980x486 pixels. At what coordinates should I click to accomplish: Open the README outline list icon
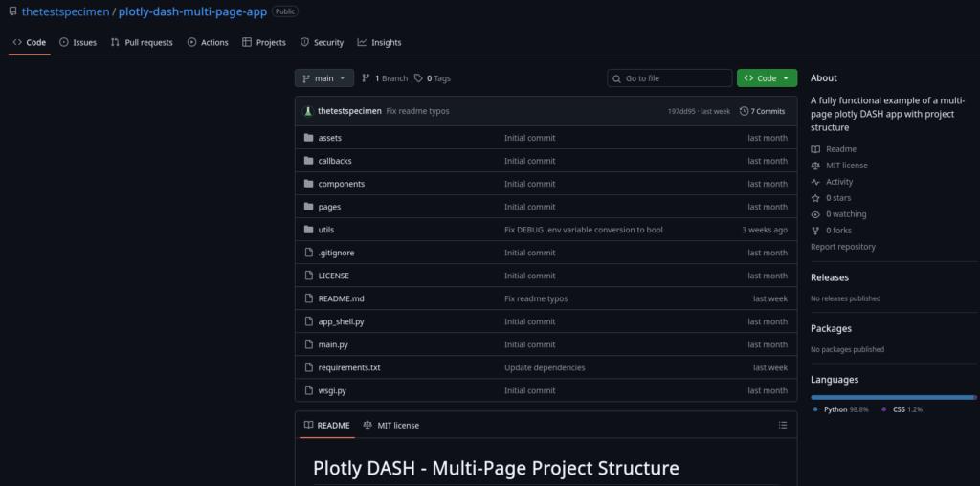coord(783,426)
